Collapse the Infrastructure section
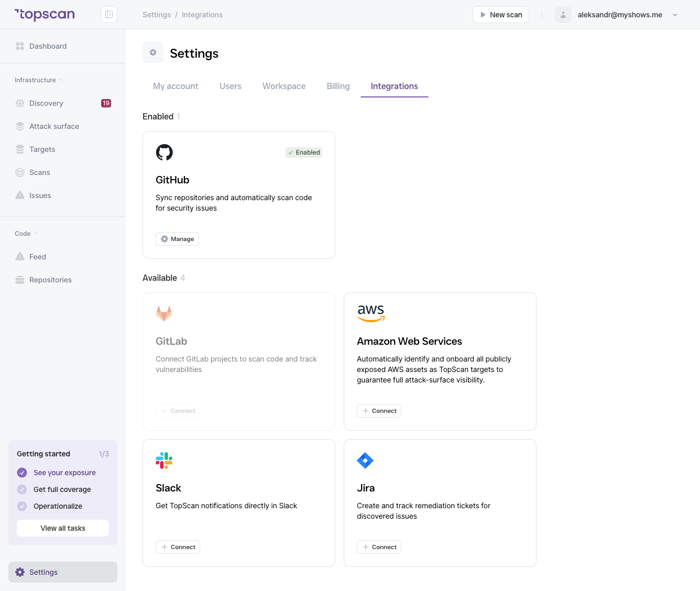The height and width of the screenshot is (591, 700). click(38, 80)
